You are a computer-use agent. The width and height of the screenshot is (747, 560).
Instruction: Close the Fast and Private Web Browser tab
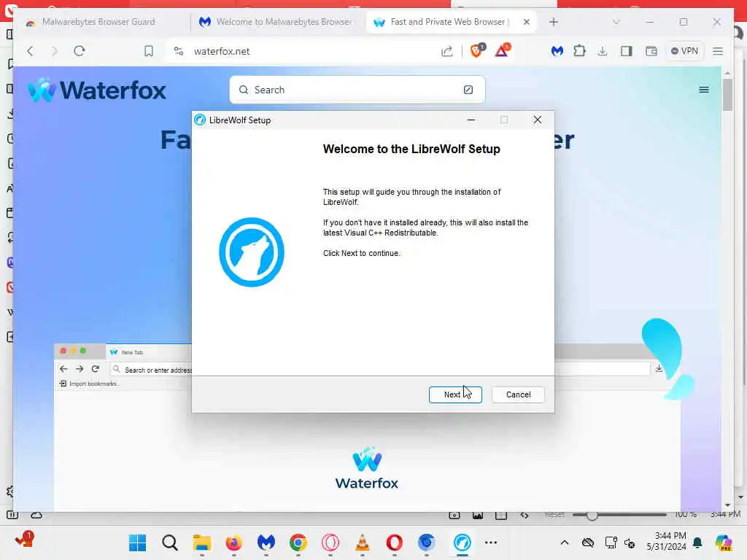(527, 22)
